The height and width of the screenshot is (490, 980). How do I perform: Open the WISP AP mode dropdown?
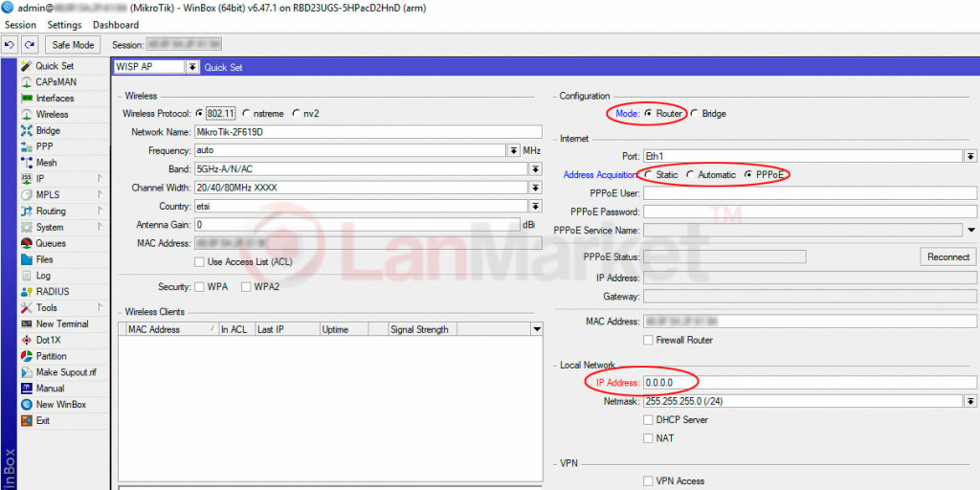(192, 67)
